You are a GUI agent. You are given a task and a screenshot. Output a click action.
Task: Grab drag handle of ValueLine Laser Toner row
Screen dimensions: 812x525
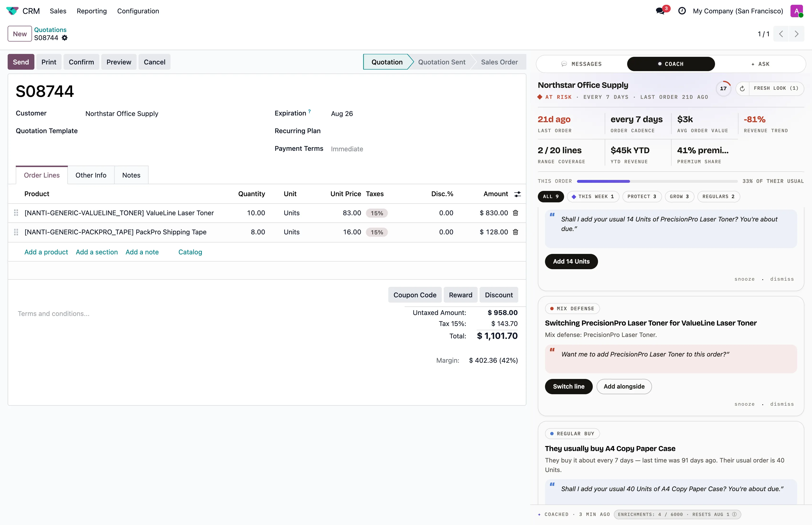(x=16, y=213)
